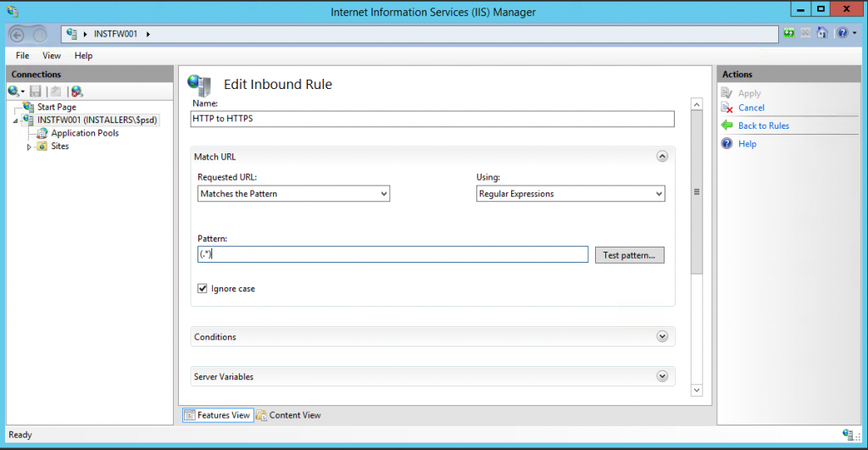868x450 pixels.
Task: Click the Ready status bar text
Action: 20,435
